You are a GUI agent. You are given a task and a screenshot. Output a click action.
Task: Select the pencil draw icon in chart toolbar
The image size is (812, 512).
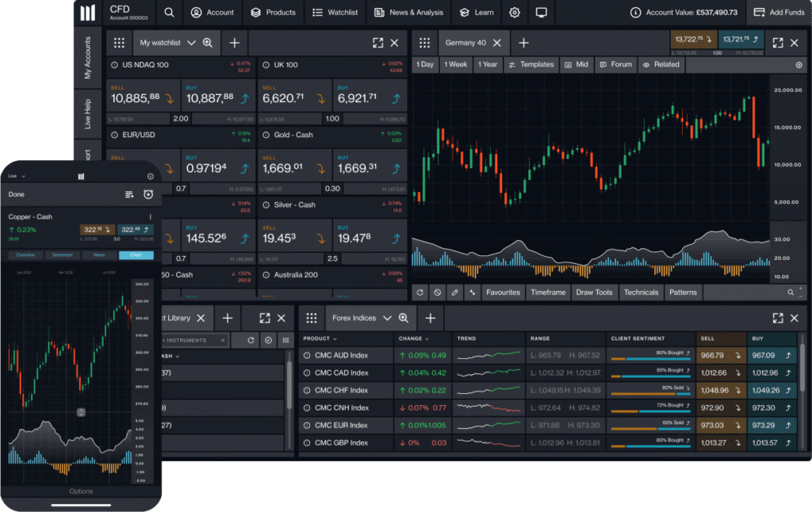coord(454,292)
